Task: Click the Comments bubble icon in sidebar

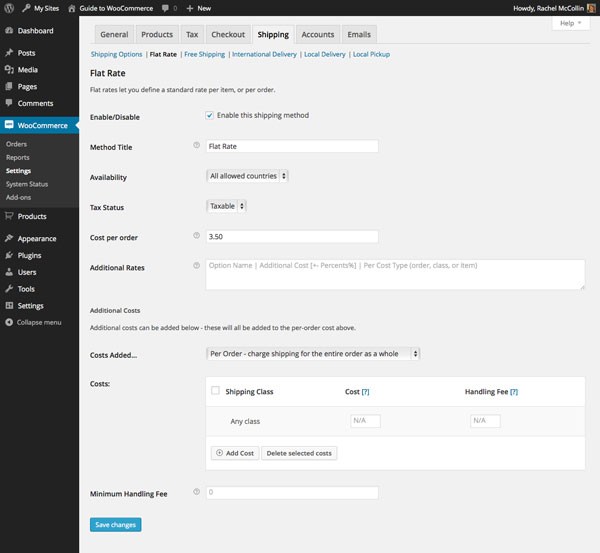Action: click(9, 103)
